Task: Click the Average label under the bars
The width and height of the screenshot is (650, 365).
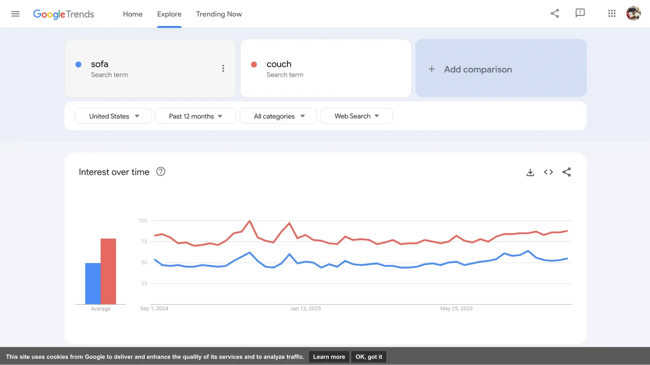Action: pos(101,309)
